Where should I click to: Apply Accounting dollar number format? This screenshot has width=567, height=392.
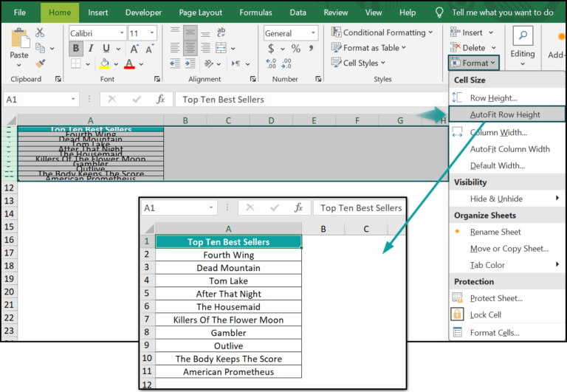[x=271, y=49]
